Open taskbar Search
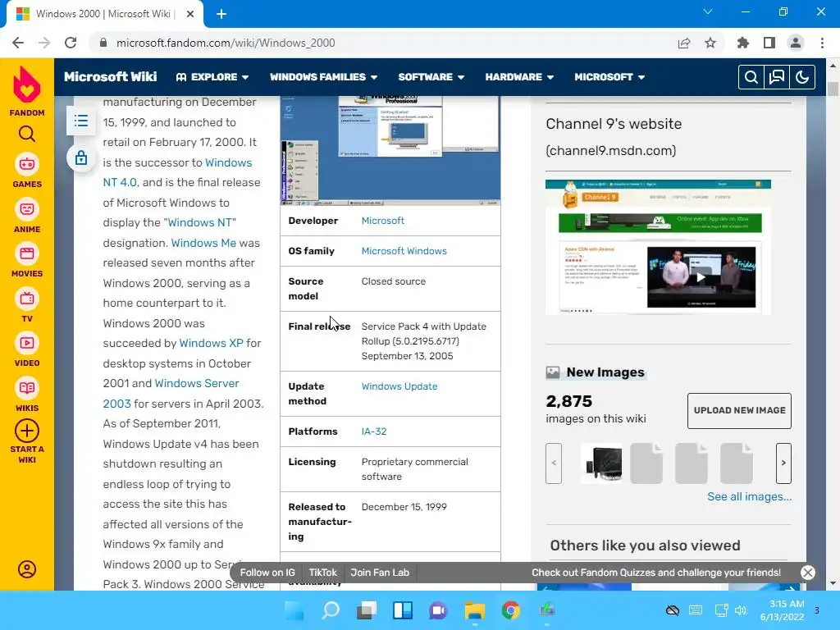Image resolution: width=840 pixels, height=630 pixels. (x=331, y=610)
